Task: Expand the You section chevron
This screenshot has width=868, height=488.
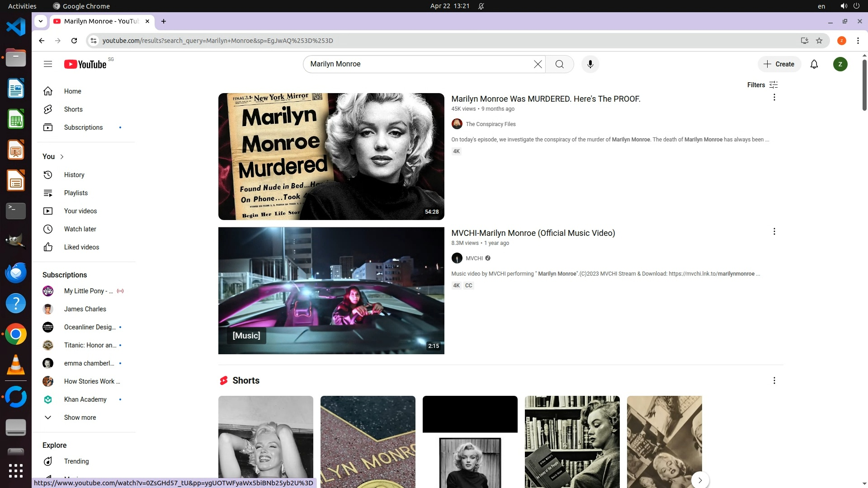Action: (x=62, y=157)
